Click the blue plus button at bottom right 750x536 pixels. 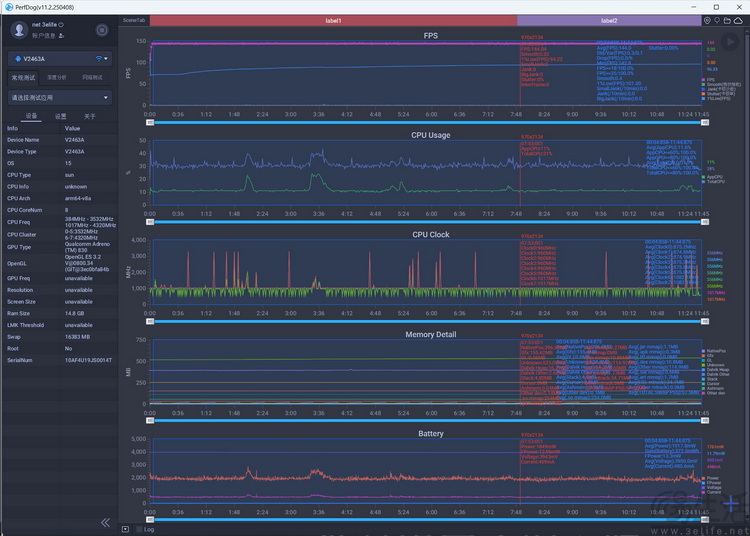[730, 504]
